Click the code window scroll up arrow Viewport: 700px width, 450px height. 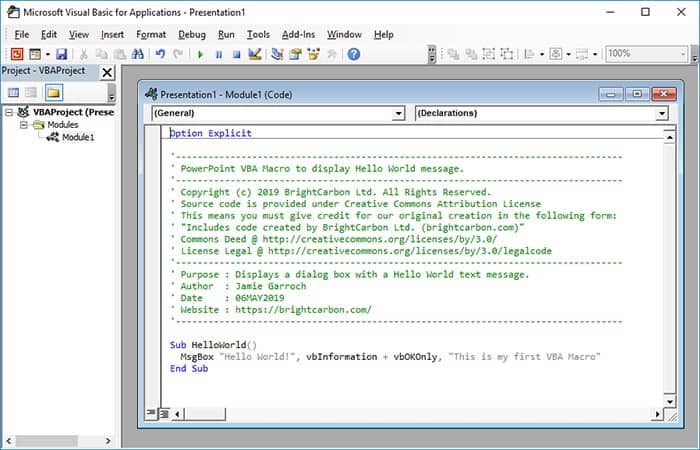(669, 138)
